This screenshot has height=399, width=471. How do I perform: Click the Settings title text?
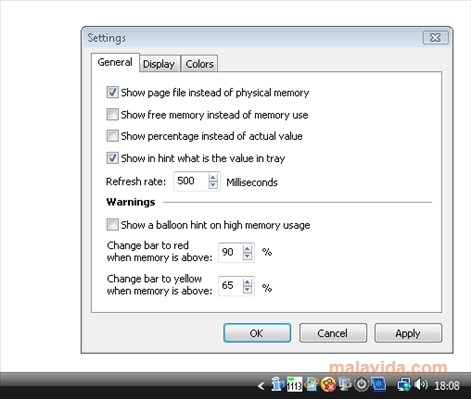coord(107,38)
